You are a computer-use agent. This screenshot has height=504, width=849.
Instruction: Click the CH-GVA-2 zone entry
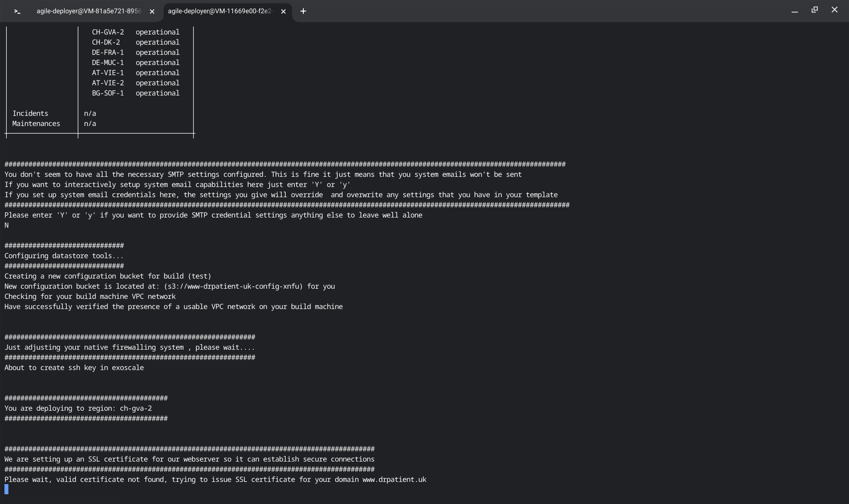(108, 32)
